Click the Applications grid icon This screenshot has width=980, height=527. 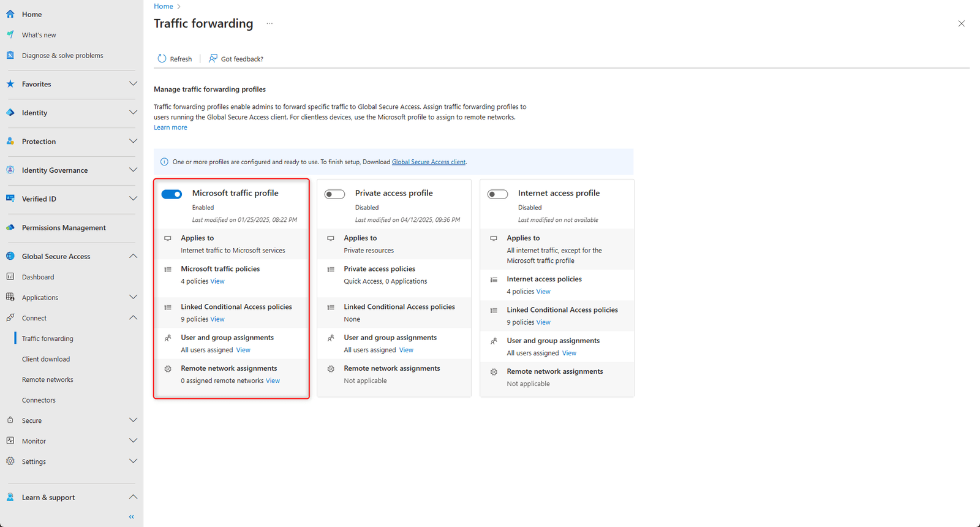(10, 297)
